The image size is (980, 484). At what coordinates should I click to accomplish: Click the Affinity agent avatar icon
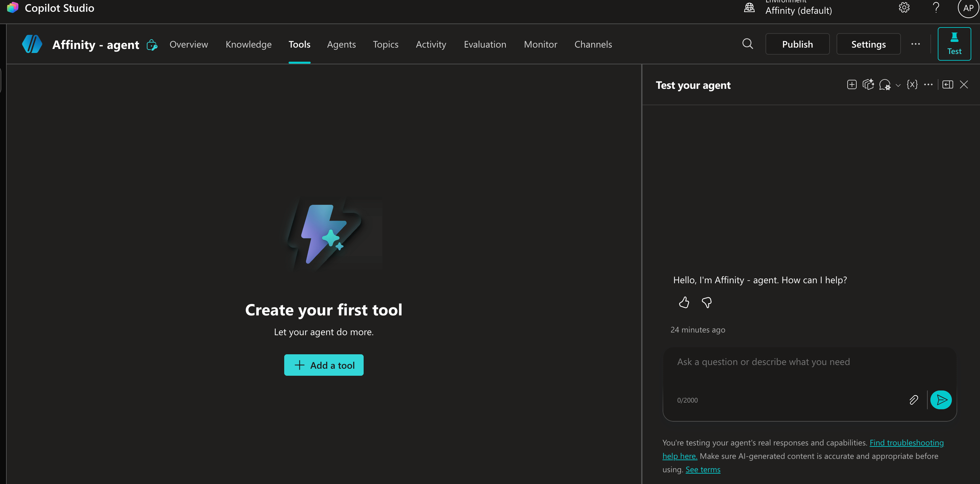[x=32, y=44]
